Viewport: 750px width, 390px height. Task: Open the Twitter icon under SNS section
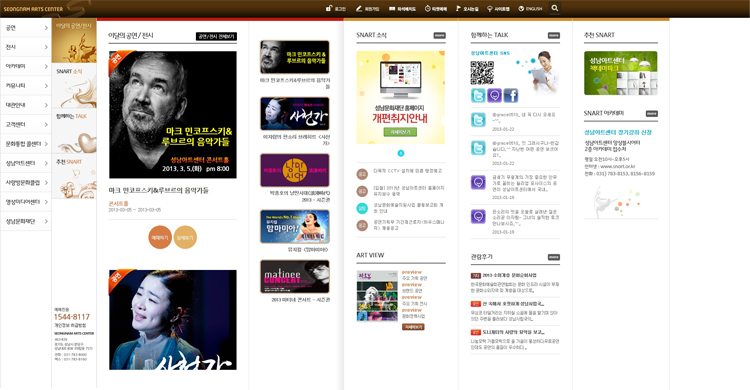pos(478,95)
